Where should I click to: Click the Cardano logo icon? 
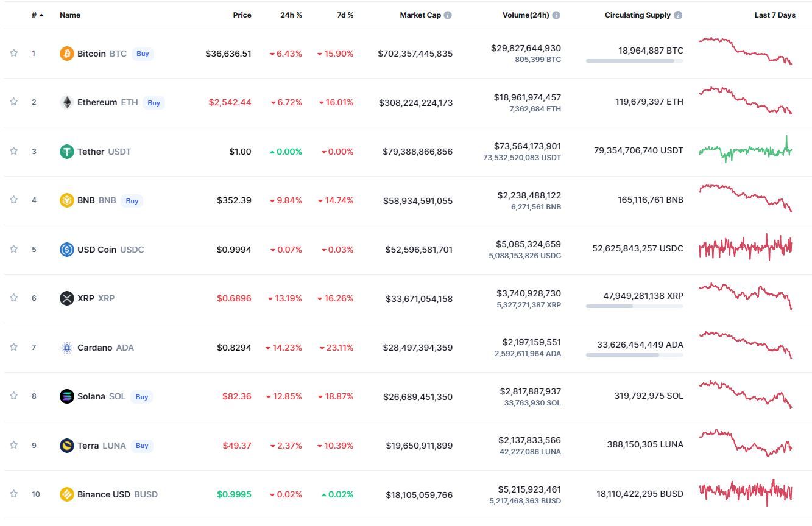pos(66,348)
